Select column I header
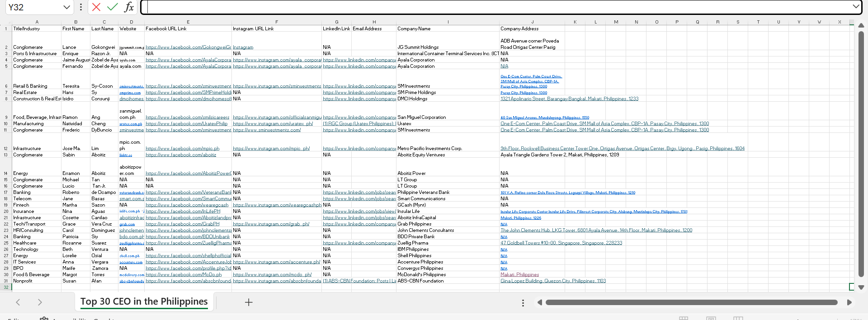Image resolution: width=868 pixels, height=320 pixels. tap(448, 22)
